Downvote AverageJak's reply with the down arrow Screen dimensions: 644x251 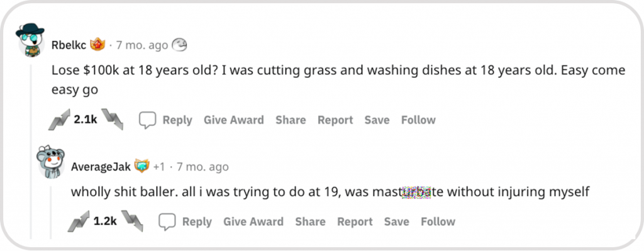(132, 221)
